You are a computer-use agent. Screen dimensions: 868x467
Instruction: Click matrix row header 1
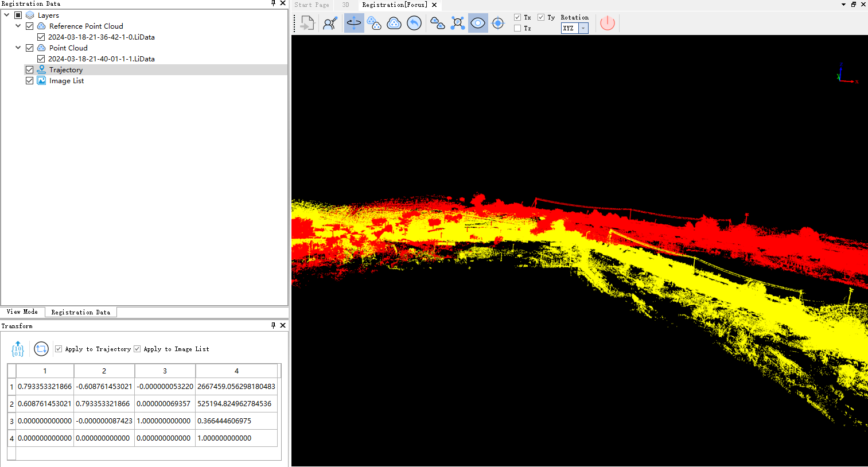[x=11, y=387]
